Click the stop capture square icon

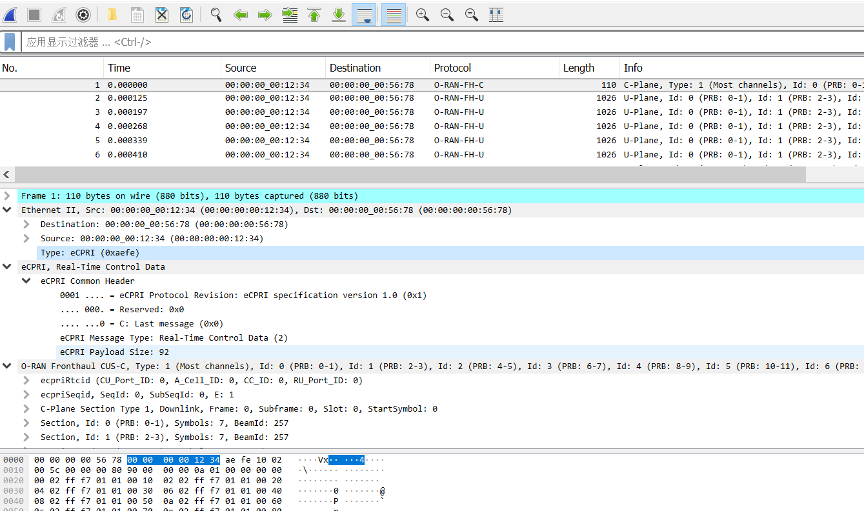(x=34, y=15)
